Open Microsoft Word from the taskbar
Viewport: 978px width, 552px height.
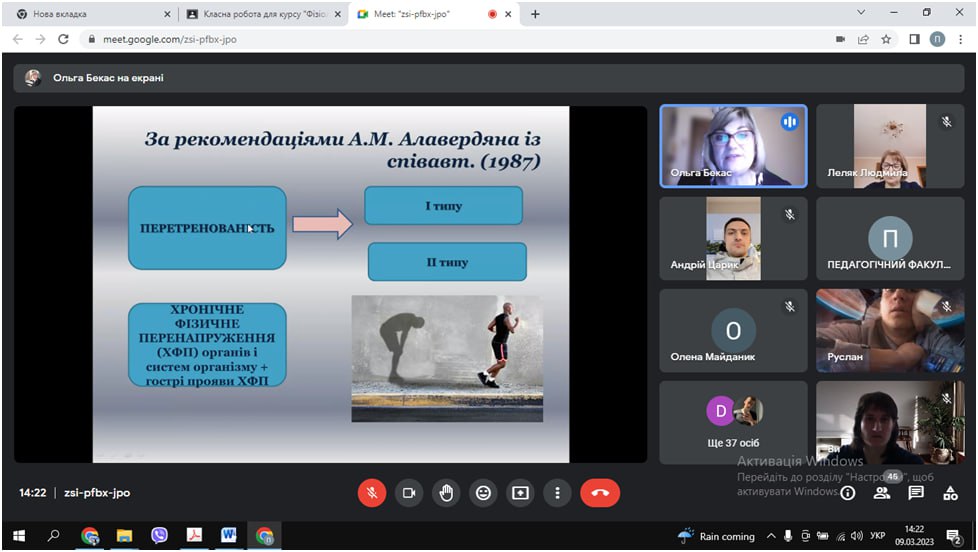tap(228, 536)
